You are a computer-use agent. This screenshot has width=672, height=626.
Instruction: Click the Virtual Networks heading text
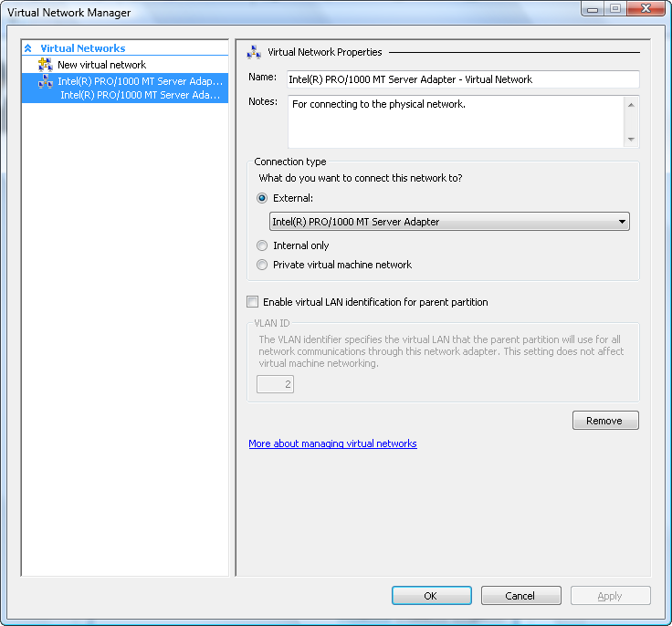(83, 48)
